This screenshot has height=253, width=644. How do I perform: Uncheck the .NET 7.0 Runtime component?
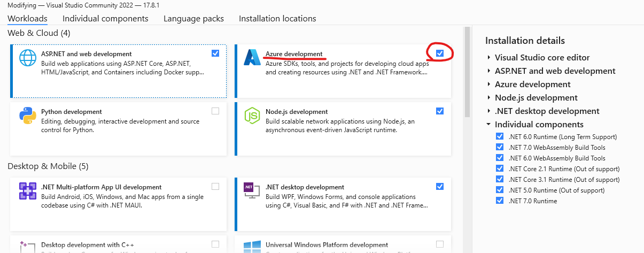pyautogui.click(x=500, y=201)
